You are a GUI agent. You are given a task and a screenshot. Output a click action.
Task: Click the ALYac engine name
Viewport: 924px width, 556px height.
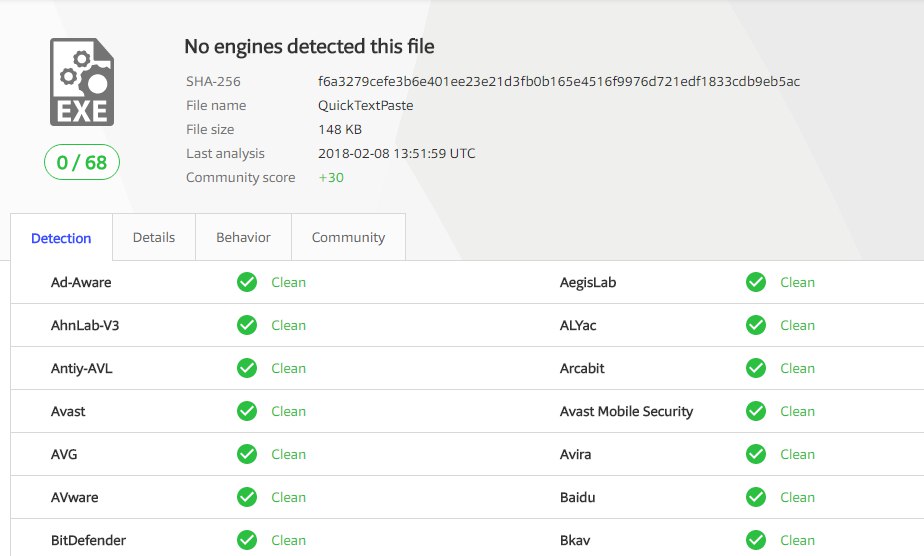tap(578, 325)
